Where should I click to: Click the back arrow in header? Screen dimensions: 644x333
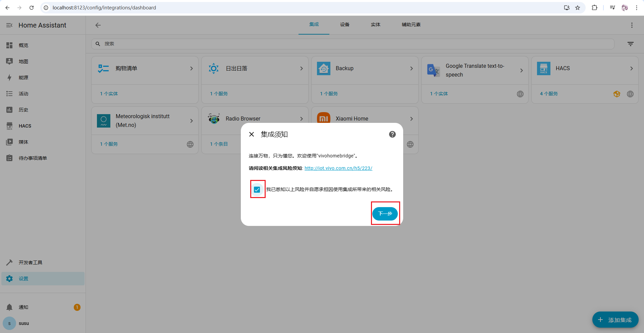(98, 25)
